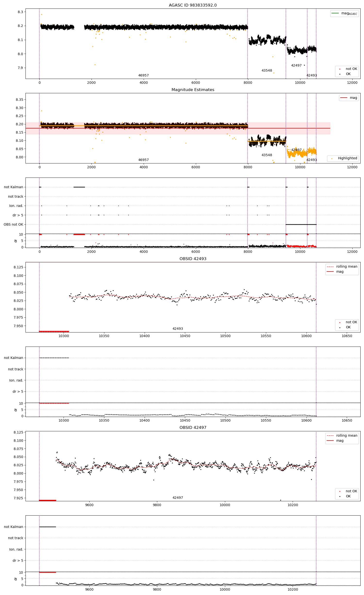Click the '46957' annotation in the top plot
The image size is (364, 595).
coord(143,75)
